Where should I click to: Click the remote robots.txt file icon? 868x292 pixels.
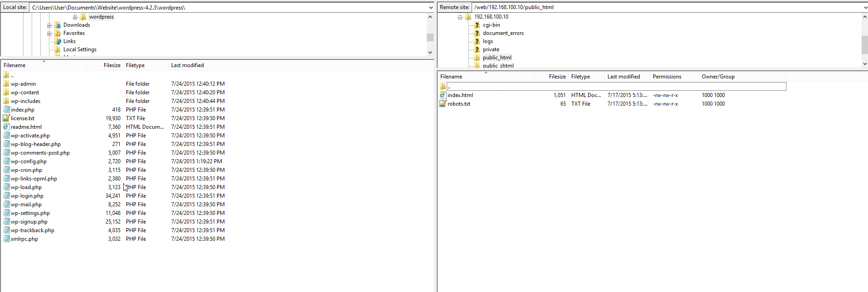(x=443, y=104)
